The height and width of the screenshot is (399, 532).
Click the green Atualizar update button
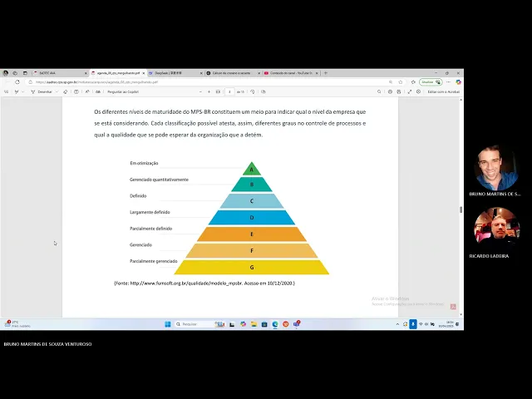click(431, 82)
